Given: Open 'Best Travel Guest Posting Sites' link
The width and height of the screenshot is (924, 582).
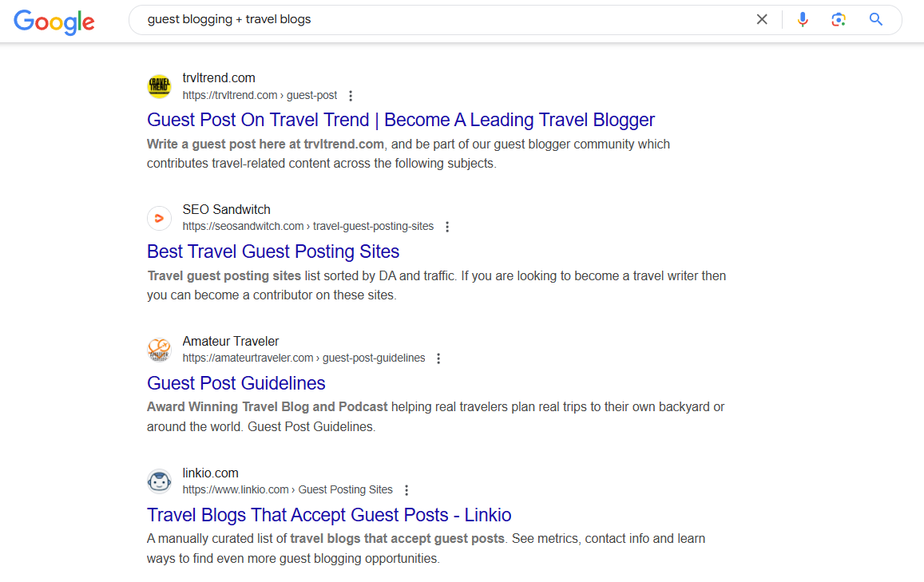Looking at the screenshot, I should click(x=273, y=251).
